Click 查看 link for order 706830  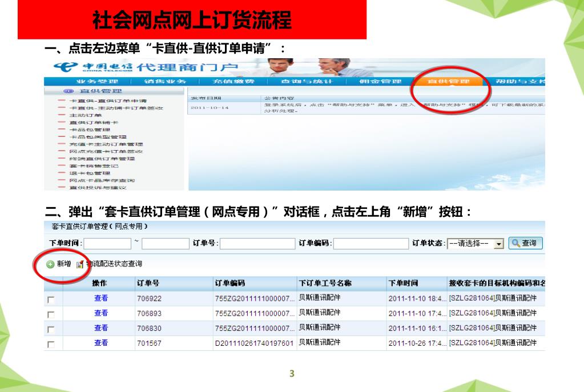pyautogui.click(x=101, y=328)
